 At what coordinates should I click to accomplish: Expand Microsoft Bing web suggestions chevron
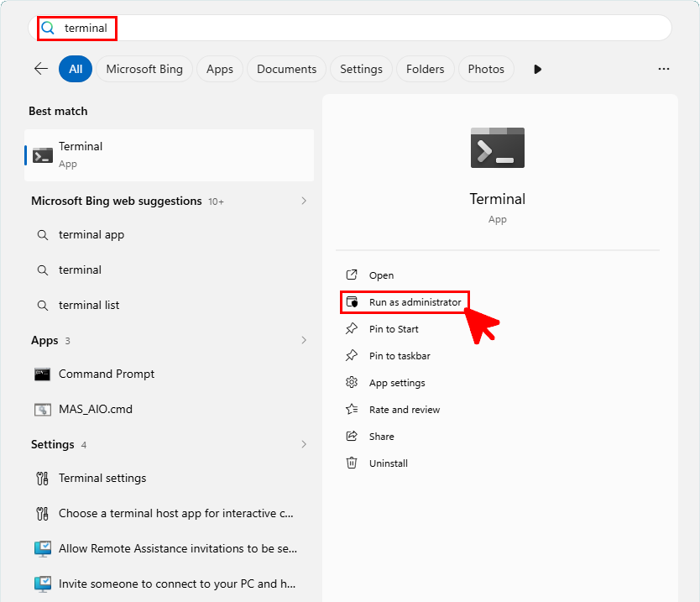click(x=304, y=201)
